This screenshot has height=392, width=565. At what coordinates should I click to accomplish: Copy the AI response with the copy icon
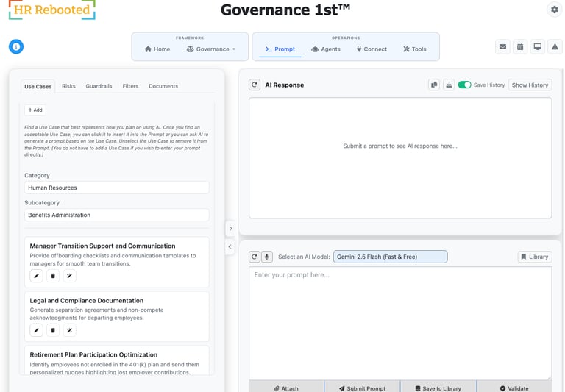(434, 85)
